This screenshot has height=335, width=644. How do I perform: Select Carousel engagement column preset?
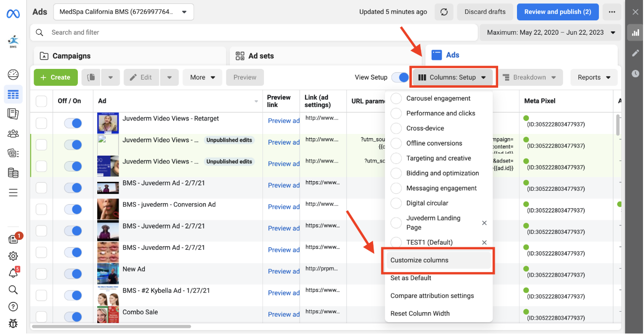pyautogui.click(x=396, y=99)
